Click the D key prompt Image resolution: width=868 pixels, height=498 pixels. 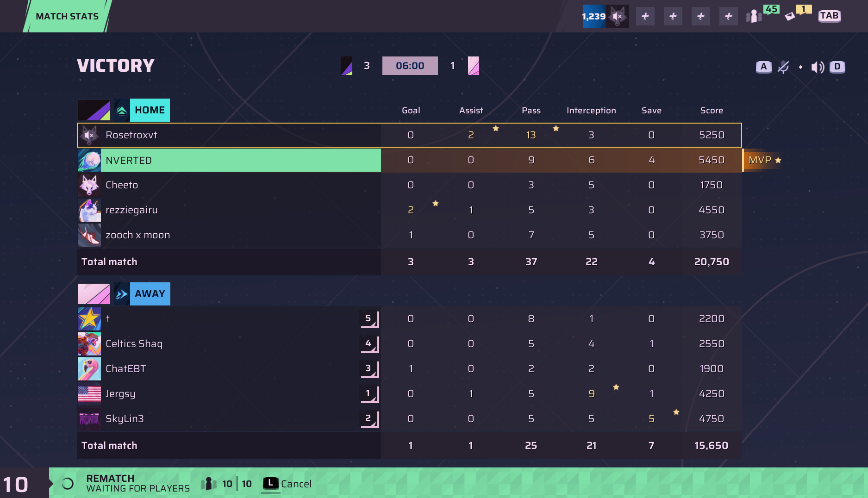pos(837,67)
